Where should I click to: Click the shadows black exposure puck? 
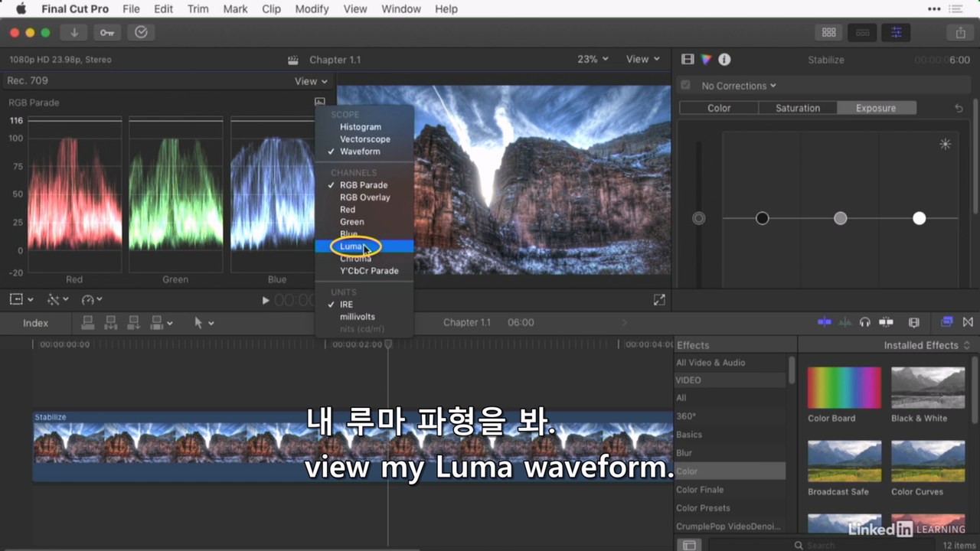762,219
